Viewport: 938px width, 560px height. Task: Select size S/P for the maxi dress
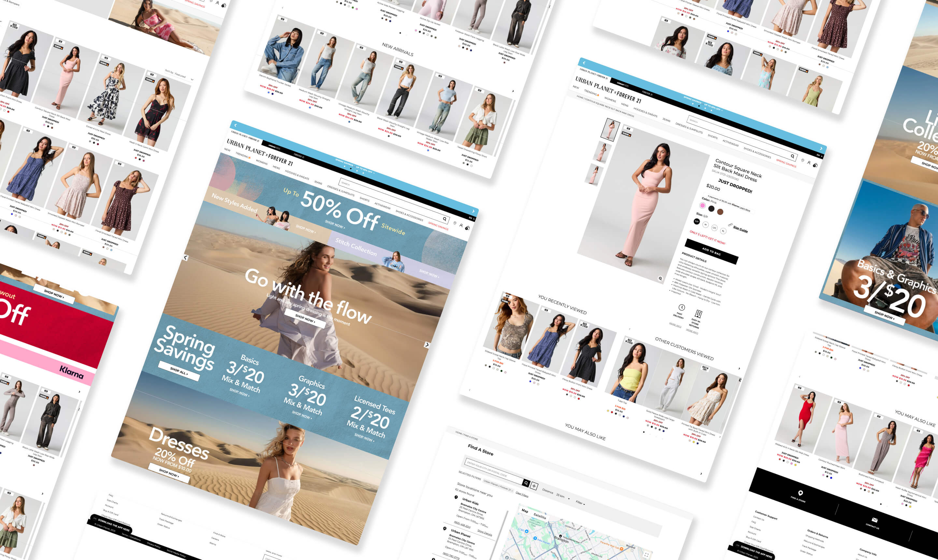click(x=697, y=221)
